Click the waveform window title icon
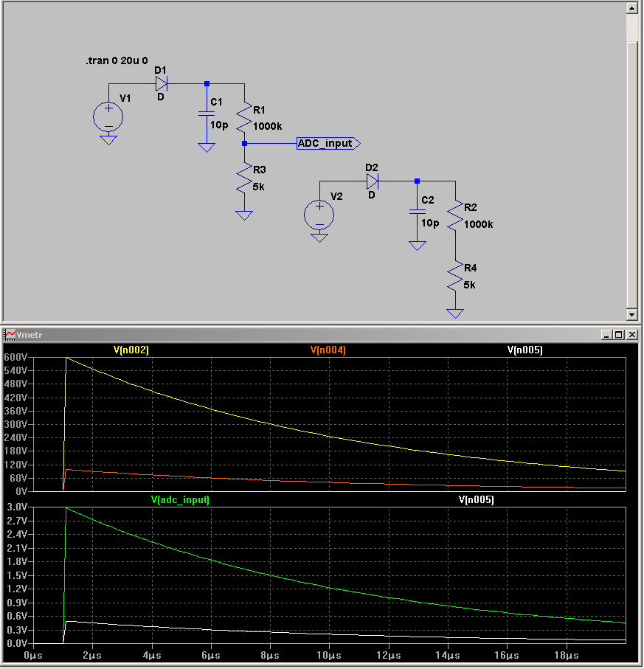This screenshot has width=644, height=669. pos(9,335)
